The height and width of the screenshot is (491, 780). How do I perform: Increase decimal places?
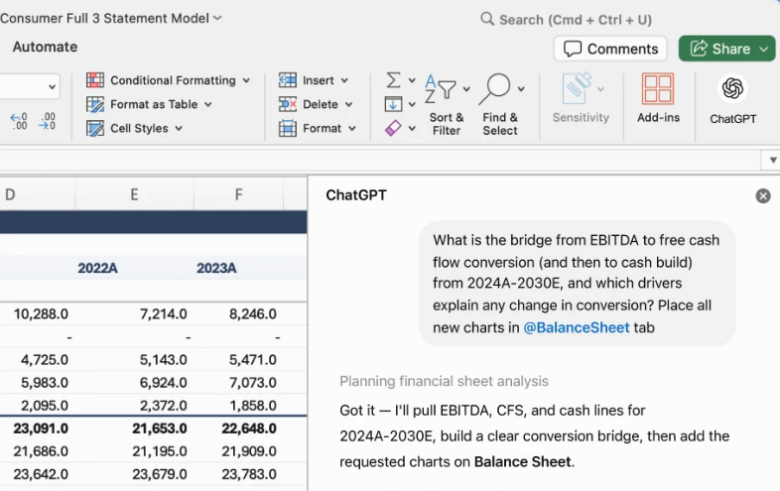[19, 121]
